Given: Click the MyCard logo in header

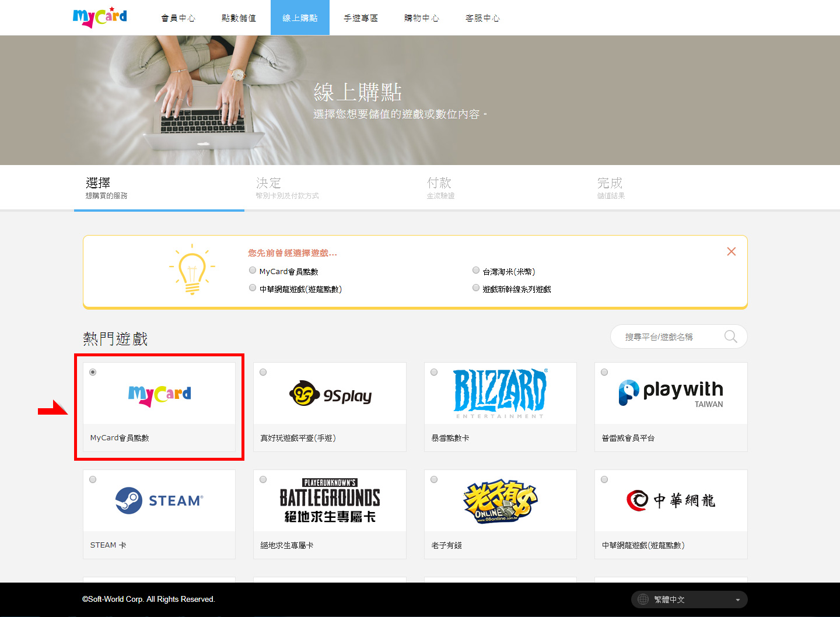Looking at the screenshot, I should 100,17.
